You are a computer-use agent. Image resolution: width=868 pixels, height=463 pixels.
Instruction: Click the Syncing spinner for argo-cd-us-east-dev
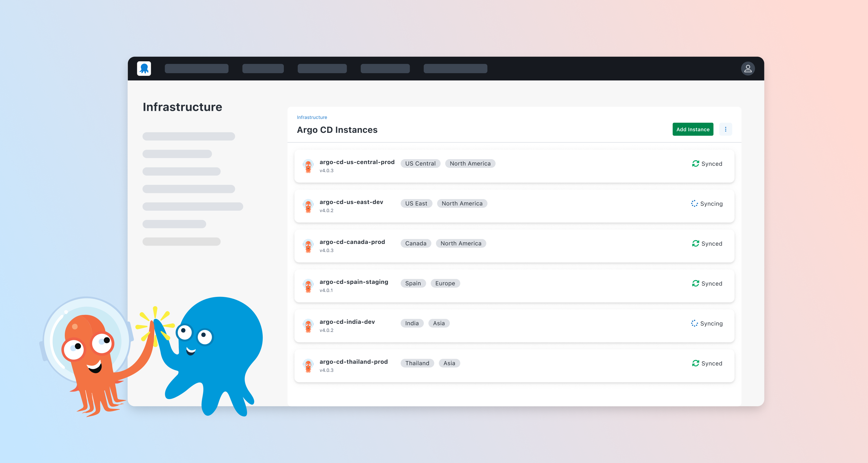coord(694,203)
